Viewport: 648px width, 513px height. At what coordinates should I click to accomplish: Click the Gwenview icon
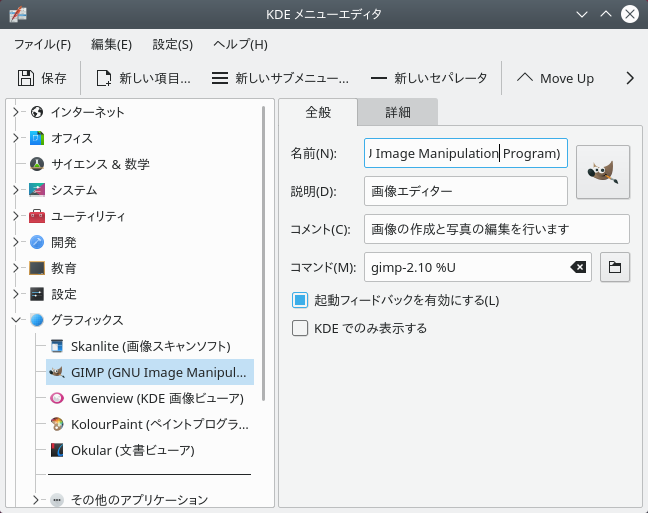[57, 398]
